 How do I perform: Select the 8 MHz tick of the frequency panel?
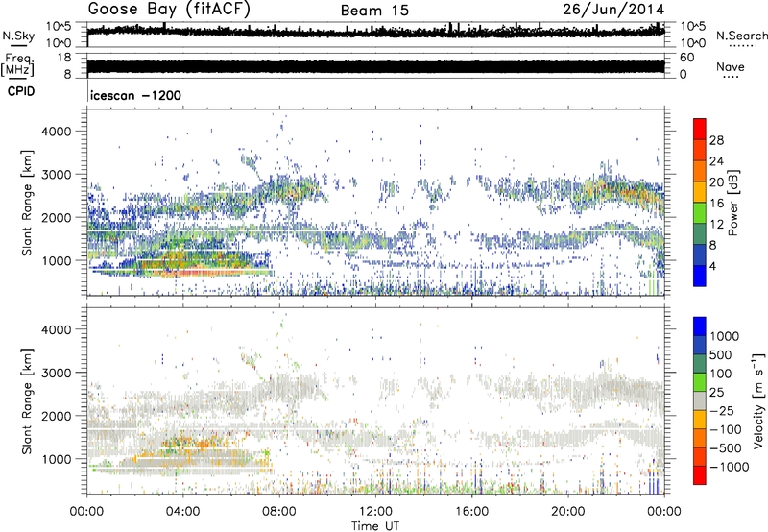click(67, 74)
